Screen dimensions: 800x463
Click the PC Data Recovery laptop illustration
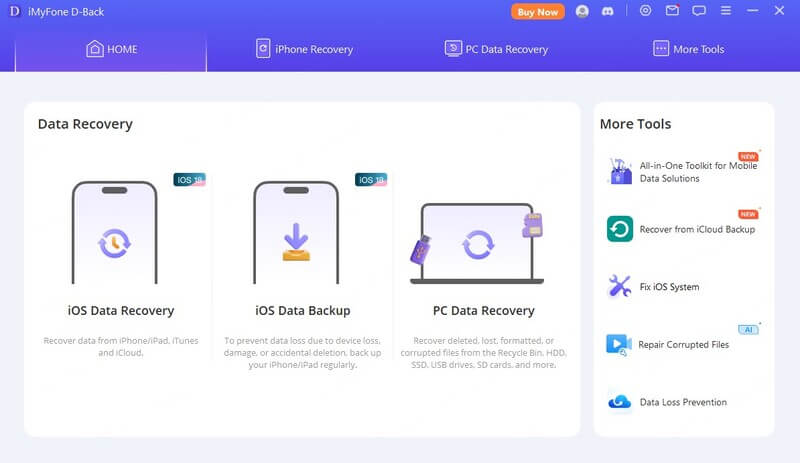pyautogui.click(x=478, y=243)
